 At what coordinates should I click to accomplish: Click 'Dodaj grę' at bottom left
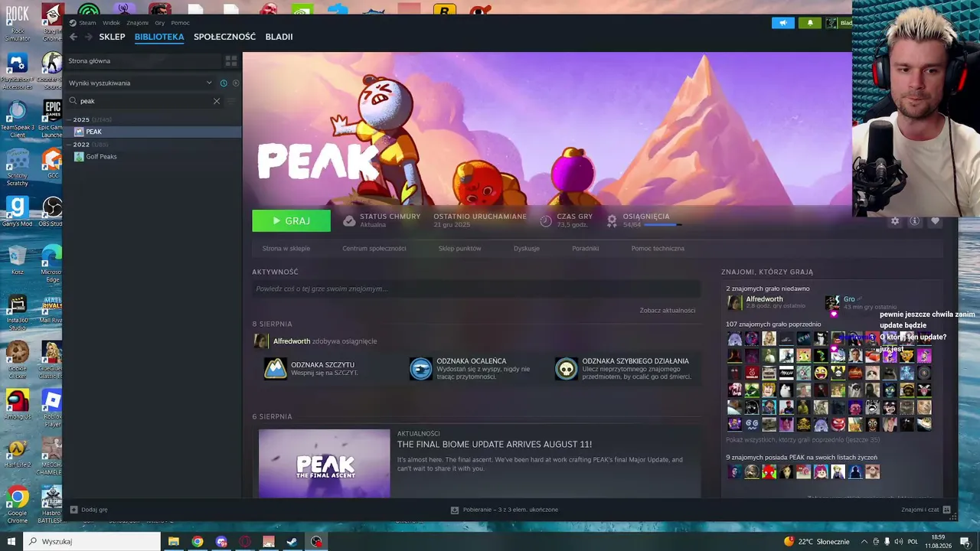(89, 510)
